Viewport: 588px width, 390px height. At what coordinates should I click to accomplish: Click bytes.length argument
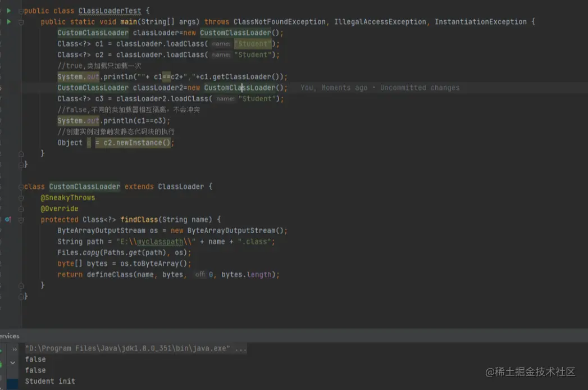point(247,275)
